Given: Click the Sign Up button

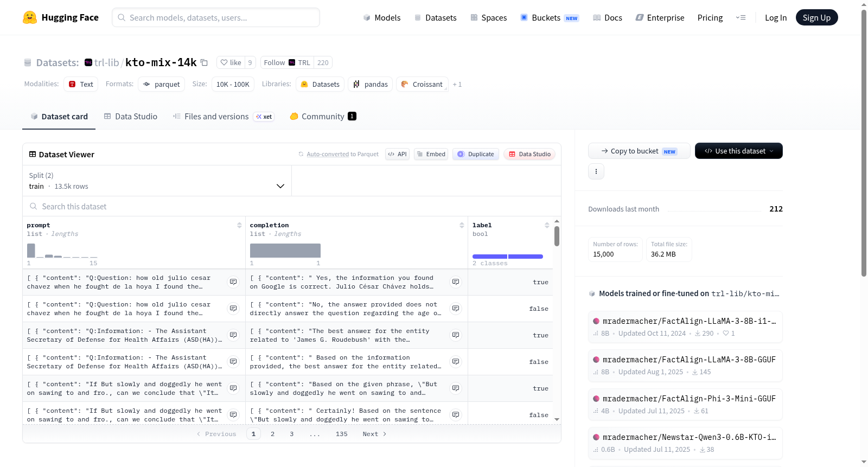Looking at the screenshot, I should [x=816, y=17].
